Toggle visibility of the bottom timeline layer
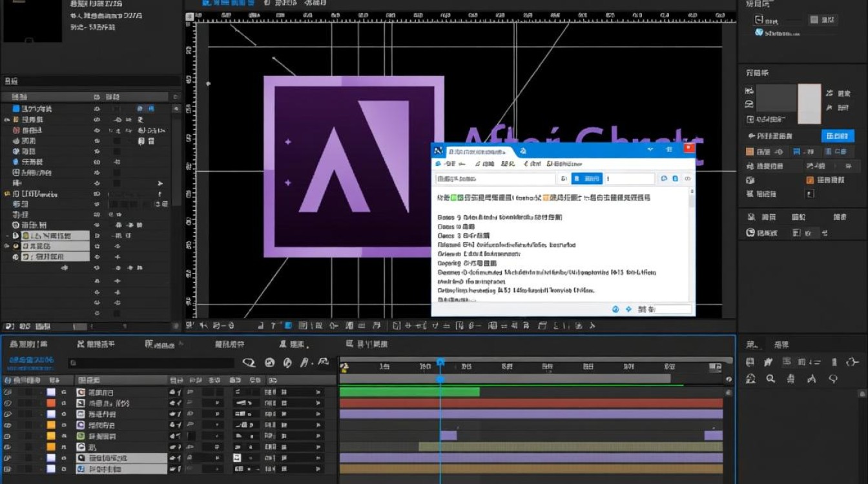Viewport: 868px width, 484px height. (x=8, y=469)
